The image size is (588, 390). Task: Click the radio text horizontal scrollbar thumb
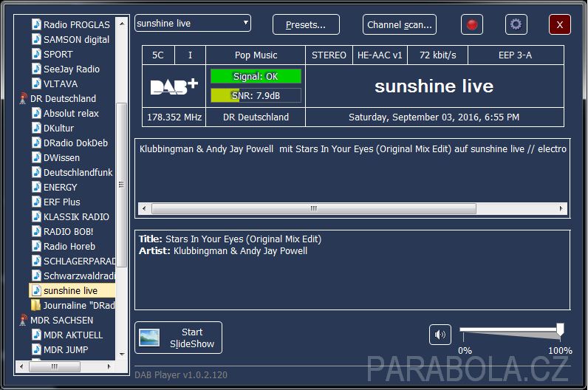point(314,208)
